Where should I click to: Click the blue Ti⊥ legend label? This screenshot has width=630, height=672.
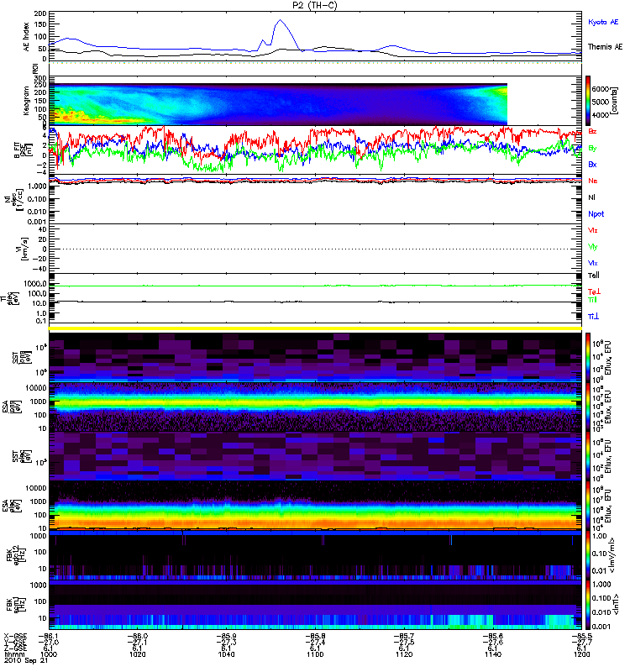click(593, 317)
